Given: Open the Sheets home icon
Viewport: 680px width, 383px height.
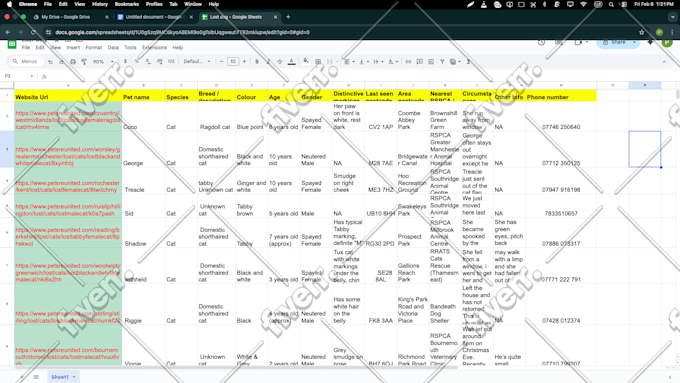Looking at the screenshot, I should (x=12, y=44).
